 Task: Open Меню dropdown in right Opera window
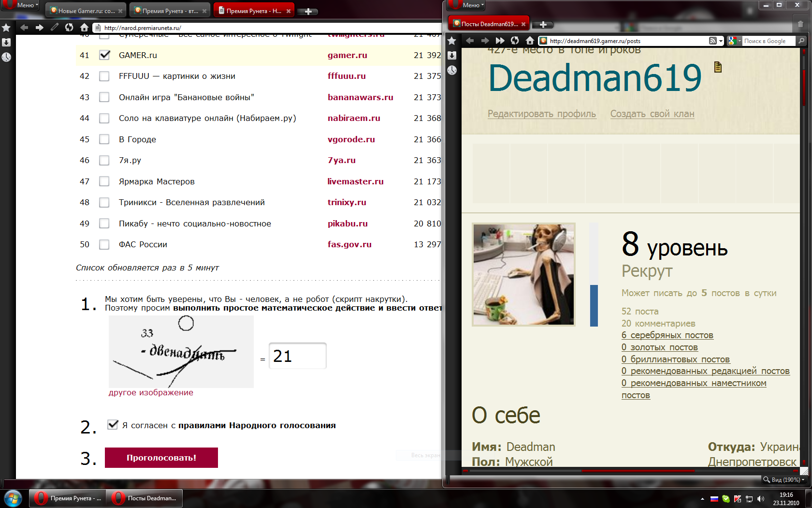click(466, 5)
